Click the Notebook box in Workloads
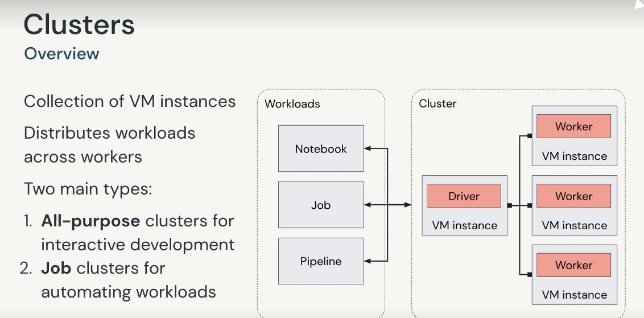This screenshot has height=318, width=644. [321, 148]
